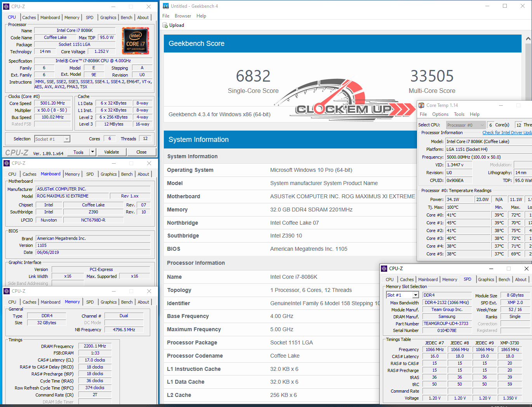The width and height of the screenshot is (532, 407).
Task: Open the Select CPU Processor #0 dropdown
Action: click(x=482, y=125)
